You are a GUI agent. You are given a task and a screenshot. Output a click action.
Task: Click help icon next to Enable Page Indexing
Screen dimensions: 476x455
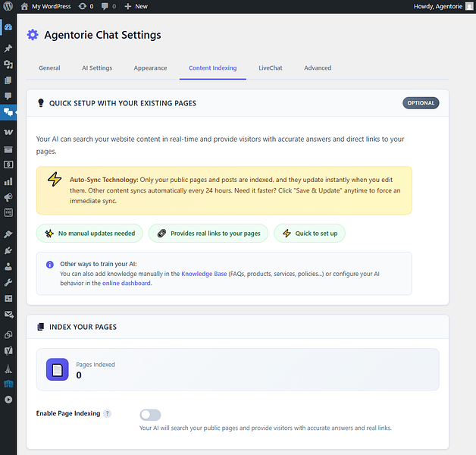pyautogui.click(x=107, y=413)
